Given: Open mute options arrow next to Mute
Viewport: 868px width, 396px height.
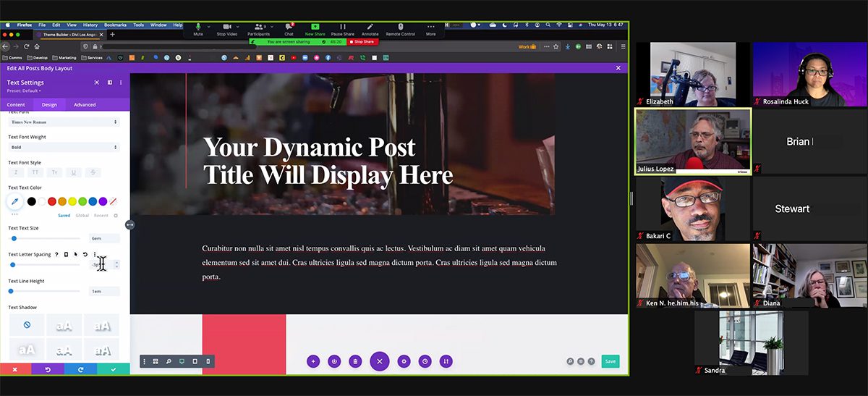Looking at the screenshot, I should 209,26.
